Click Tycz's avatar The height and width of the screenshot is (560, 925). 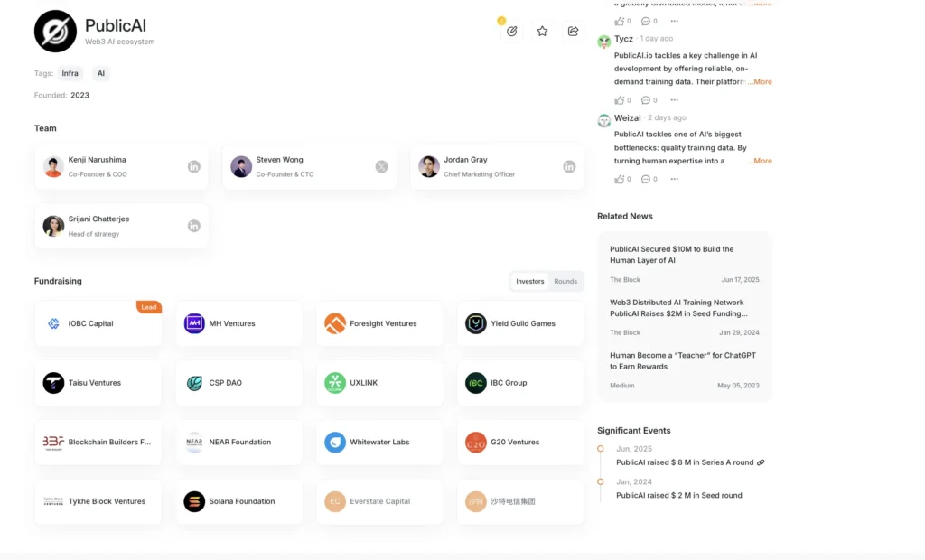pyautogui.click(x=604, y=42)
